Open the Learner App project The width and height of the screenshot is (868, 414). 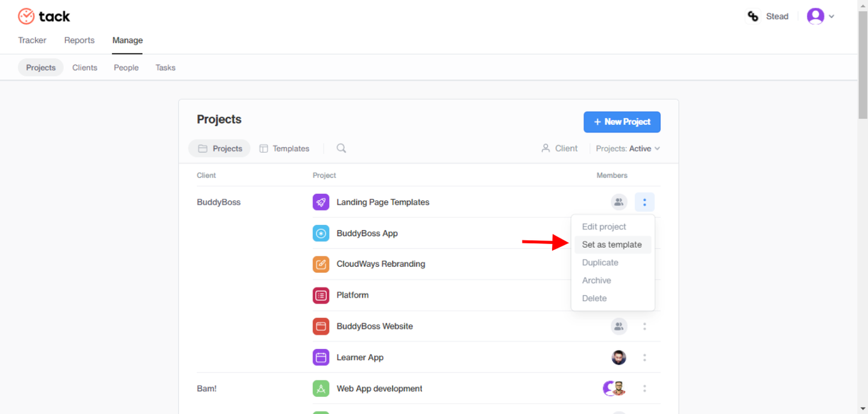[x=360, y=357]
